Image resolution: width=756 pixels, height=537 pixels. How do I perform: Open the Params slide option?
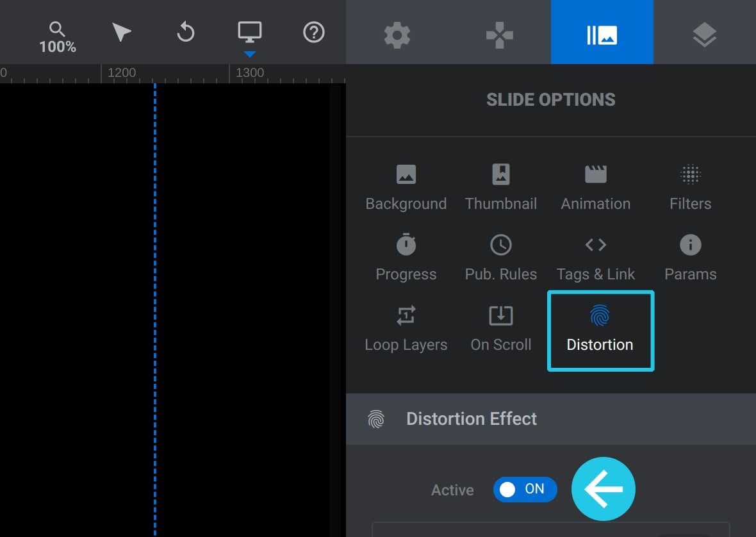coord(691,258)
